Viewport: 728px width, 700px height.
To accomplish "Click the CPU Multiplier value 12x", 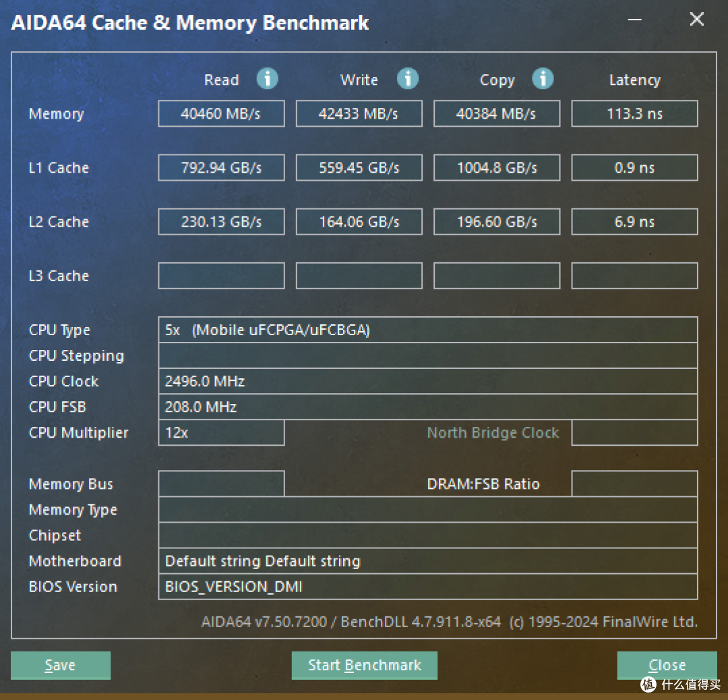I will [x=221, y=432].
